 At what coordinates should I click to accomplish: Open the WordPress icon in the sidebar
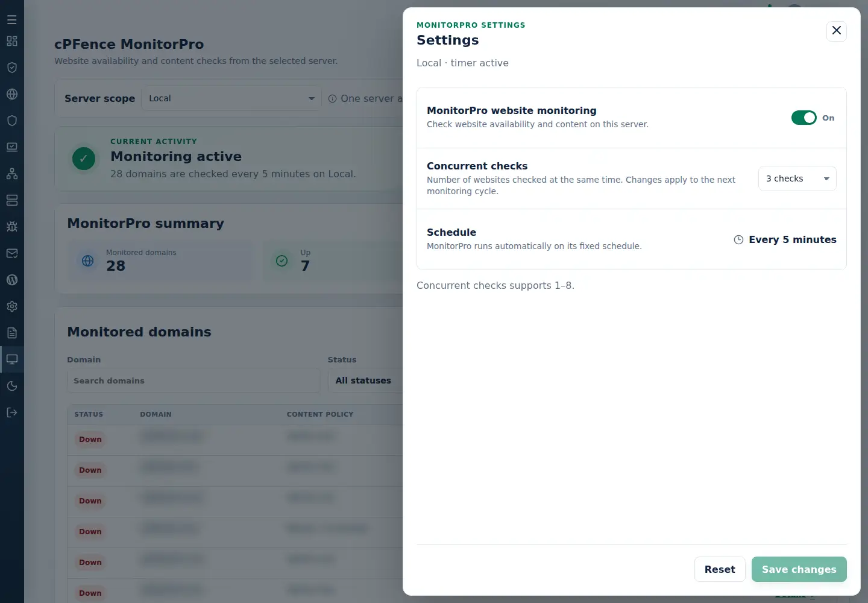[x=12, y=280]
